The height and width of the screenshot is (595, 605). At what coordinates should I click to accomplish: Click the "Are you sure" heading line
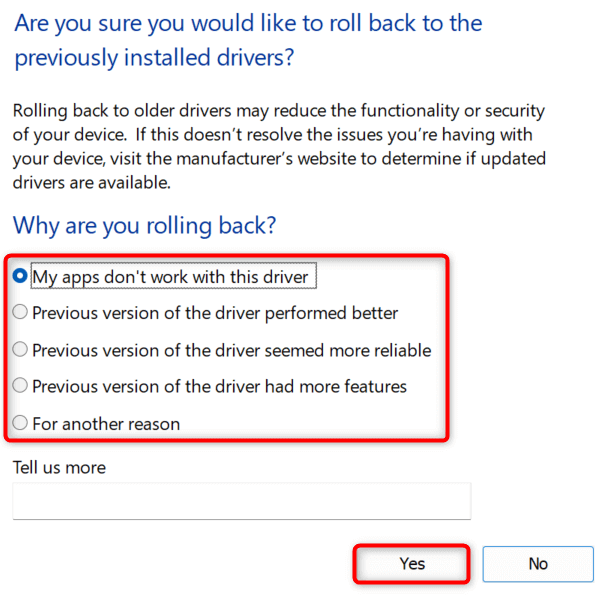[x=247, y=23]
